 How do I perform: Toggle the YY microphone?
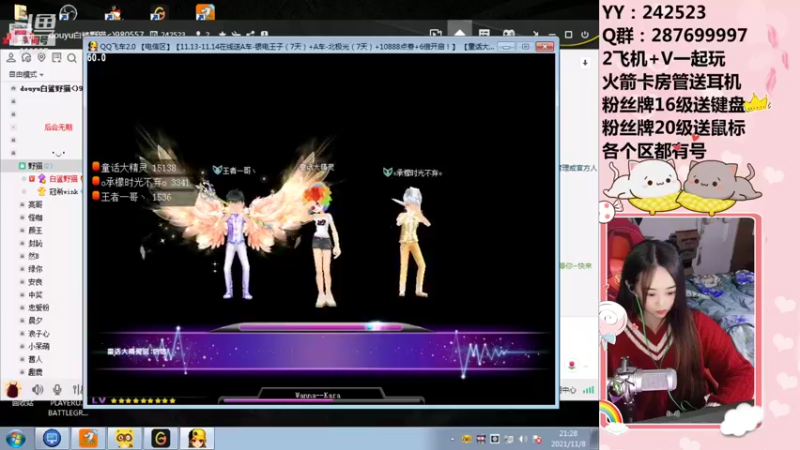[57, 390]
